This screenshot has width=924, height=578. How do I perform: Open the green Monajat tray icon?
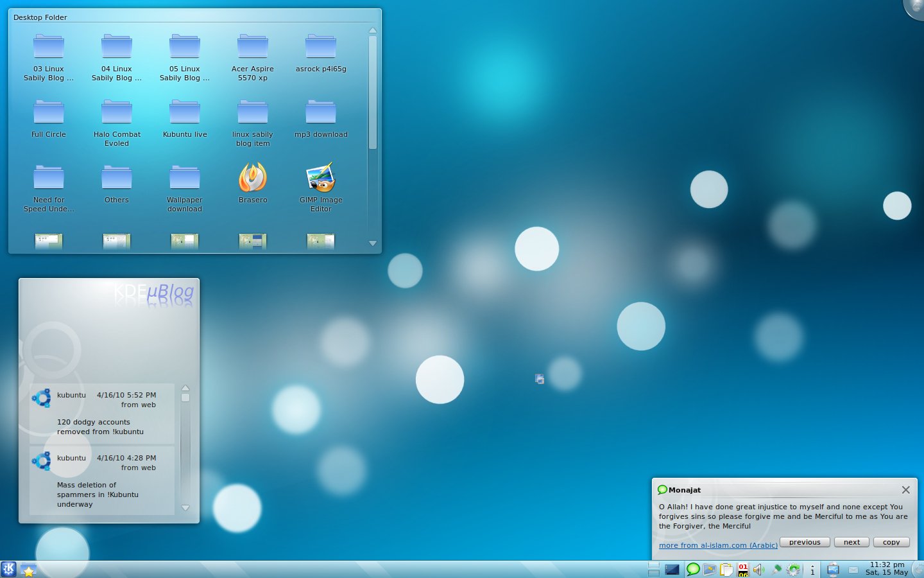pyautogui.click(x=693, y=570)
